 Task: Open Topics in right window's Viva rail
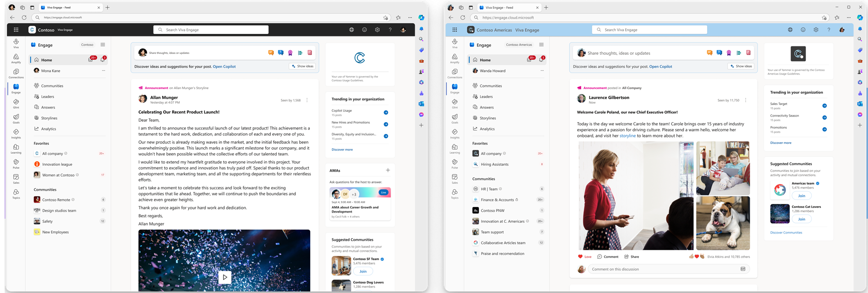pos(454,194)
